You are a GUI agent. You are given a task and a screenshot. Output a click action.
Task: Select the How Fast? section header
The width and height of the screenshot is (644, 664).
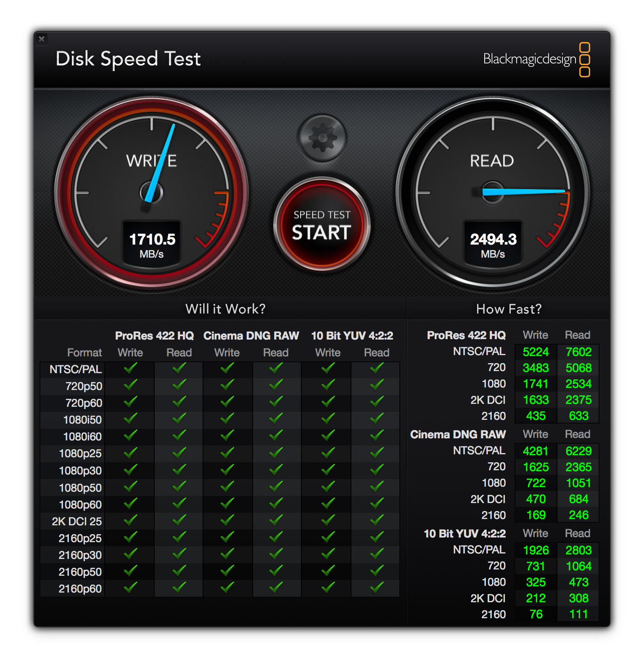tap(509, 309)
